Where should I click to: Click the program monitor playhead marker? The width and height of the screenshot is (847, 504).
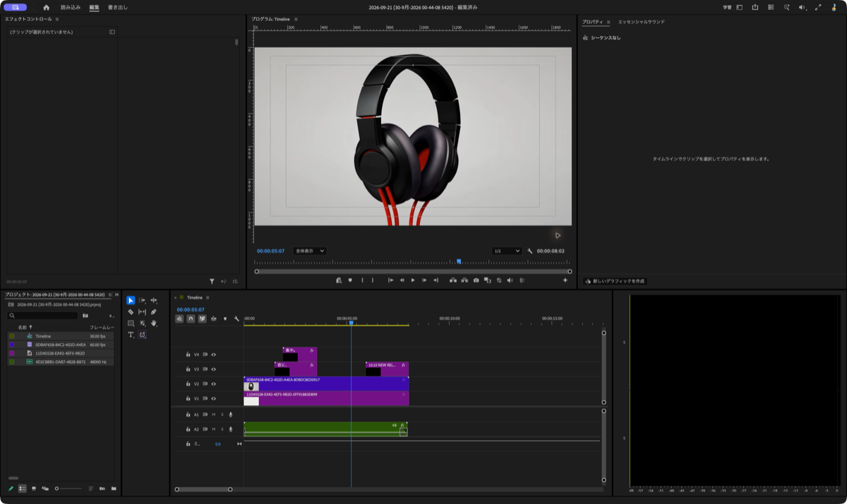(x=459, y=261)
